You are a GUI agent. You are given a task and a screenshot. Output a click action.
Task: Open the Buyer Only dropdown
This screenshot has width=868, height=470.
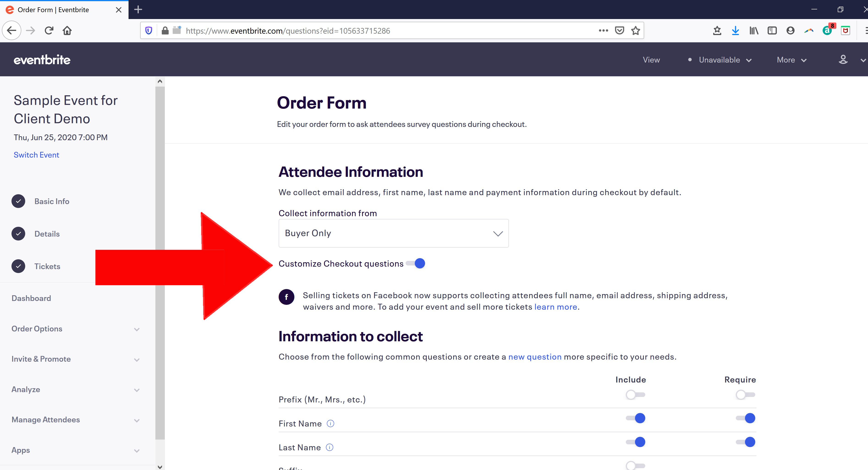tap(393, 233)
